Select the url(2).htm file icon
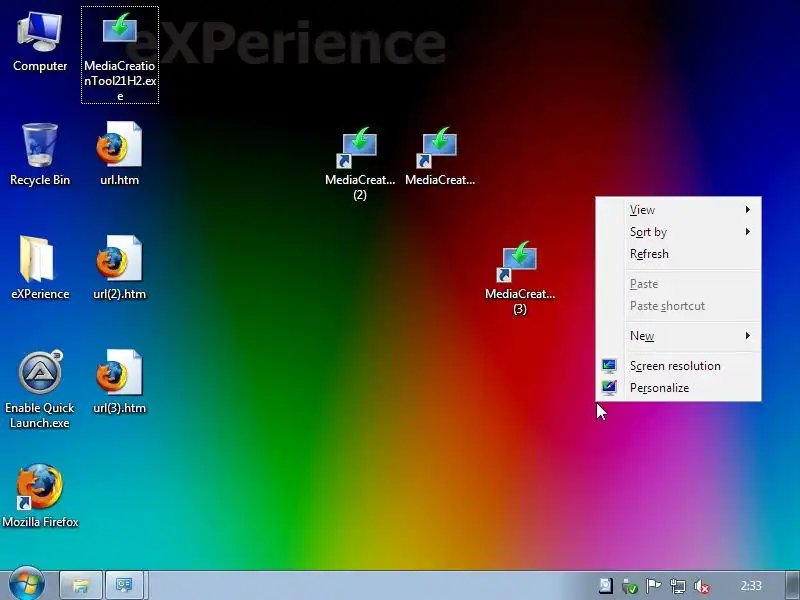 [119, 268]
